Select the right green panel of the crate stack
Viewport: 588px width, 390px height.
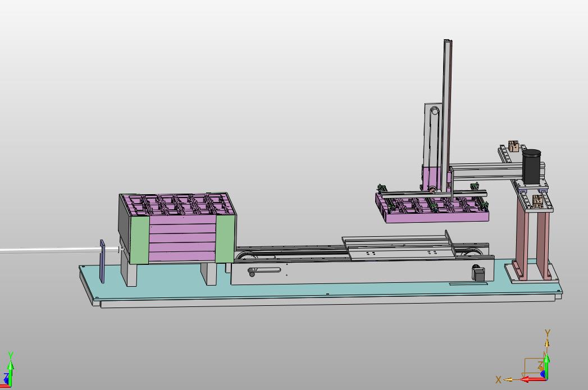(x=225, y=238)
